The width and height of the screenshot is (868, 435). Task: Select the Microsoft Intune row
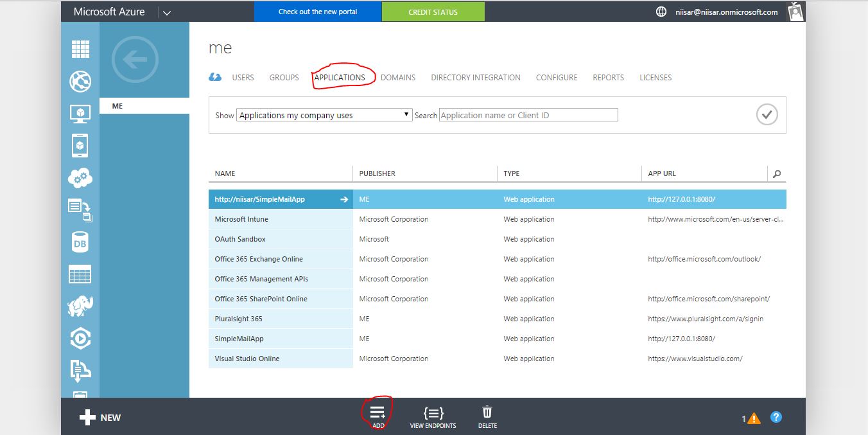498,219
